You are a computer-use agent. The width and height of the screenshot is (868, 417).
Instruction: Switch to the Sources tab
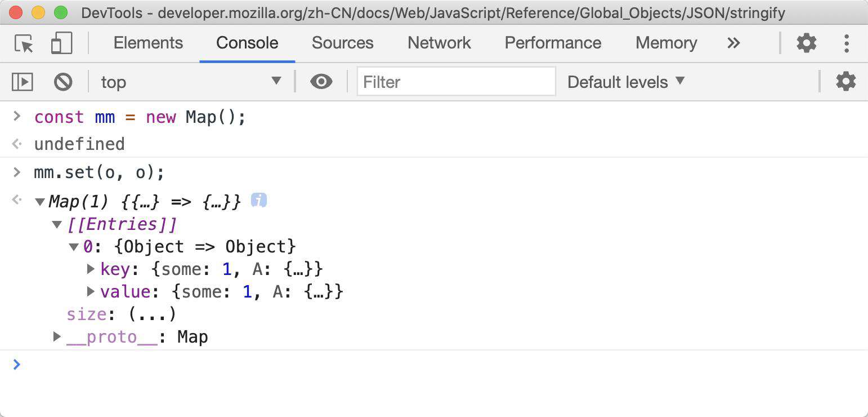tap(342, 43)
